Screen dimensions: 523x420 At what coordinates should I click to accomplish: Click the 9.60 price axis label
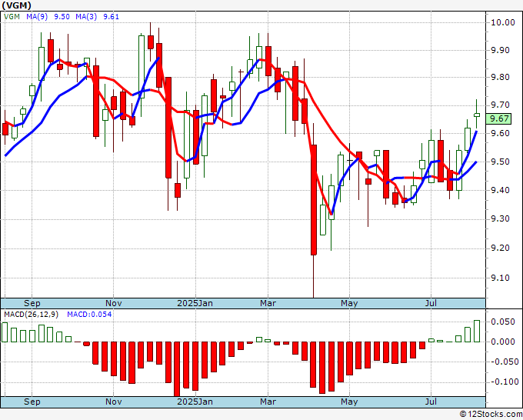click(501, 133)
